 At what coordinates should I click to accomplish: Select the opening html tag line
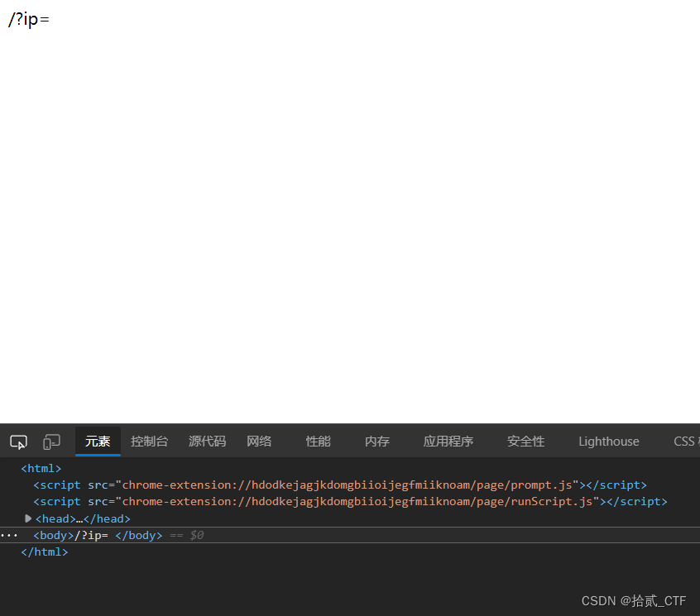coord(41,468)
